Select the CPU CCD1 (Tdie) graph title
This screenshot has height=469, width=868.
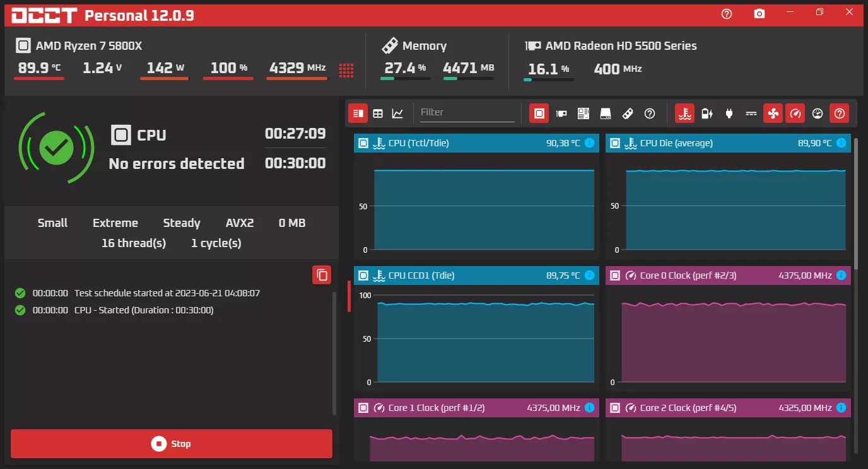pyautogui.click(x=421, y=275)
